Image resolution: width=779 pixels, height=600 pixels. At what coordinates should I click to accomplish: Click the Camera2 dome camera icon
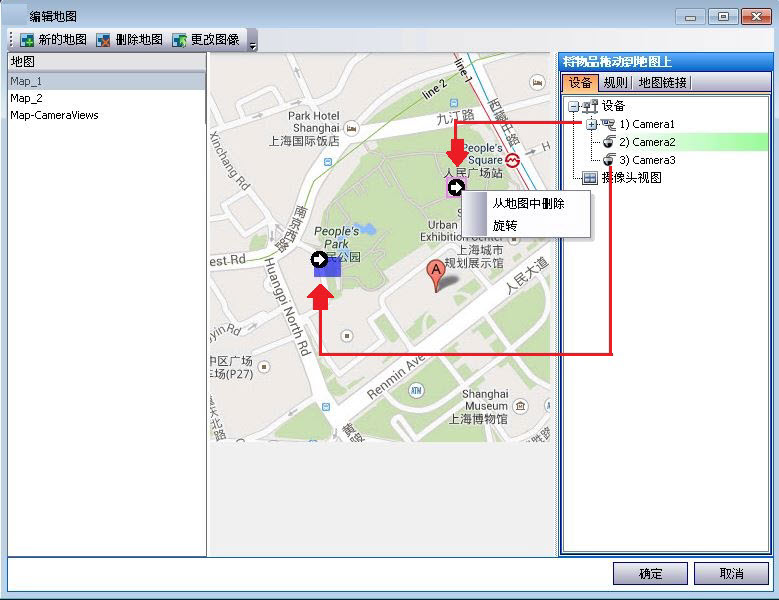(x=609, y=142)
